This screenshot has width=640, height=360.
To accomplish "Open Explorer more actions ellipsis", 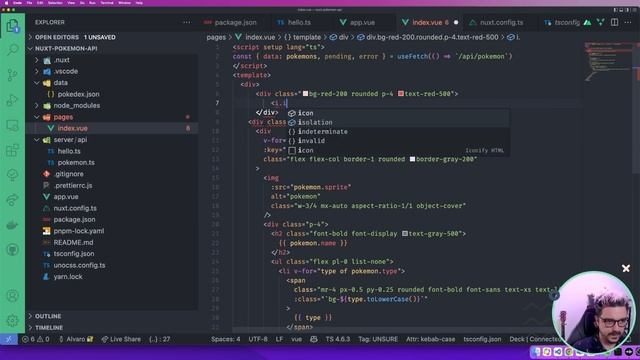I will click(187, 22).
